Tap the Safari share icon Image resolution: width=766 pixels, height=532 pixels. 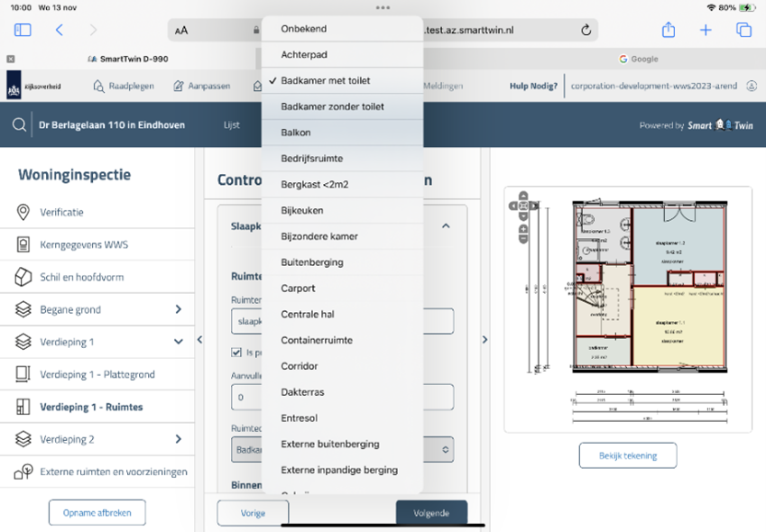[x=669, y=30]
